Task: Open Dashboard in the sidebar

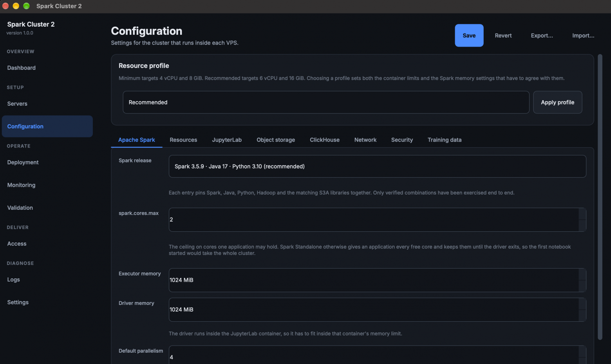Action: point(47,68)
